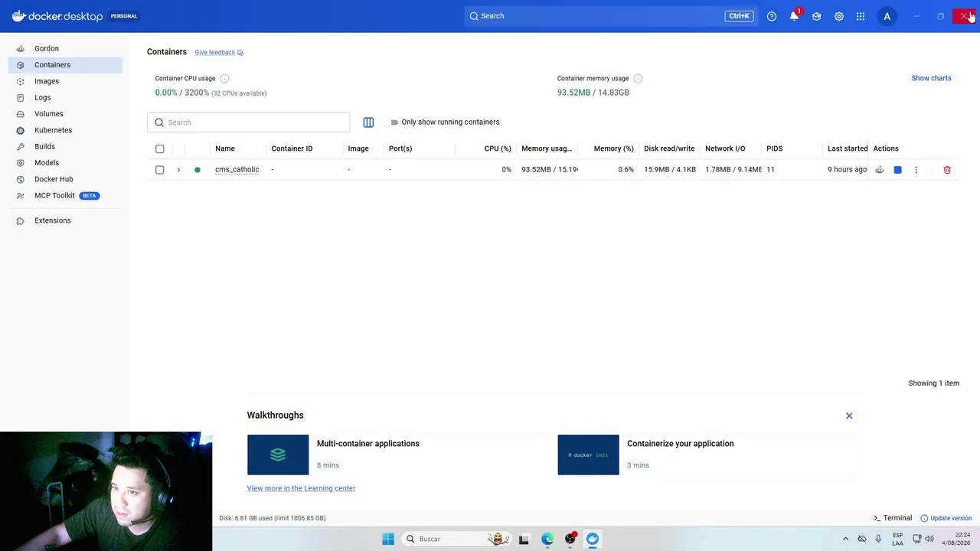Image resolution: width=980 pixels, height=551 pixels.
Task: Open the Multi-container applications walkthrough thumbnail
Action: (x=278, y=455)
